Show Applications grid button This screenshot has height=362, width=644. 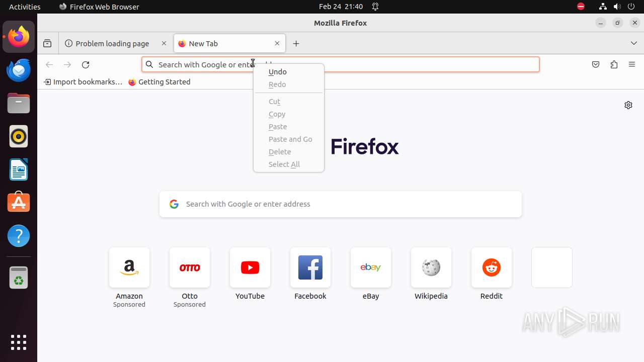coord(19,342)
